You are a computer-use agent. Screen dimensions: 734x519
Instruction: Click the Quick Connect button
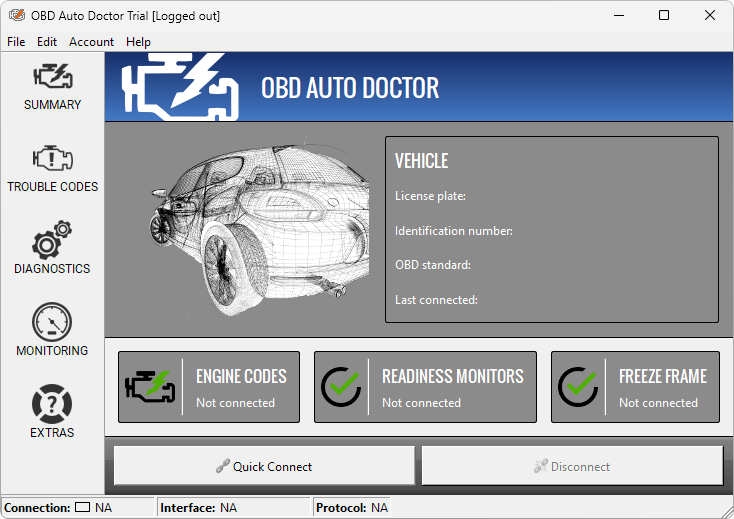[264, 466]
